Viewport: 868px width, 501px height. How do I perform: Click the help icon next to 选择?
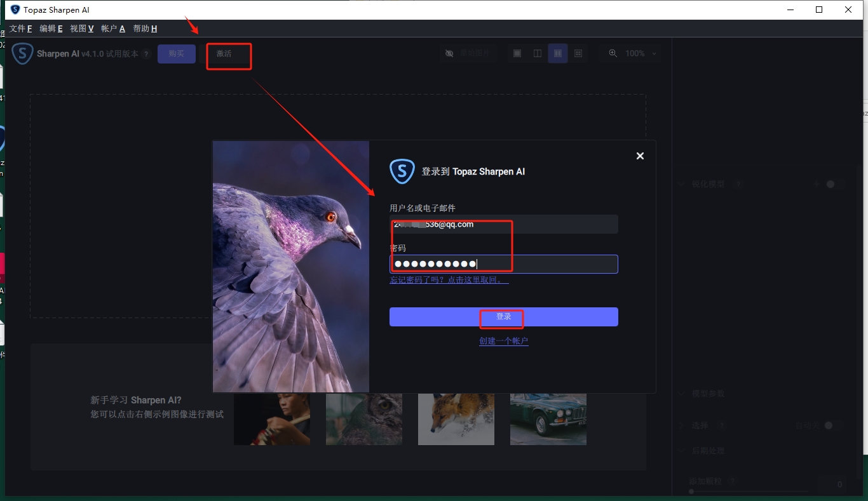(721, 425)
